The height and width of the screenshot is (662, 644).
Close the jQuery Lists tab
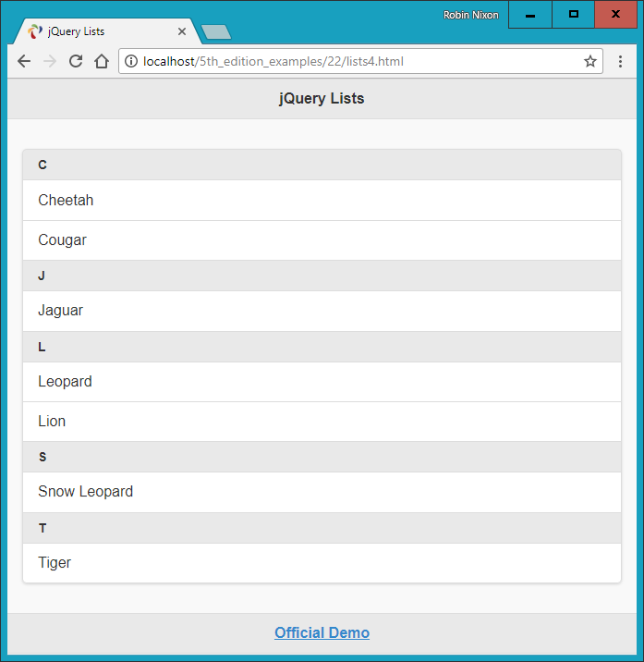tap(182, 31)
